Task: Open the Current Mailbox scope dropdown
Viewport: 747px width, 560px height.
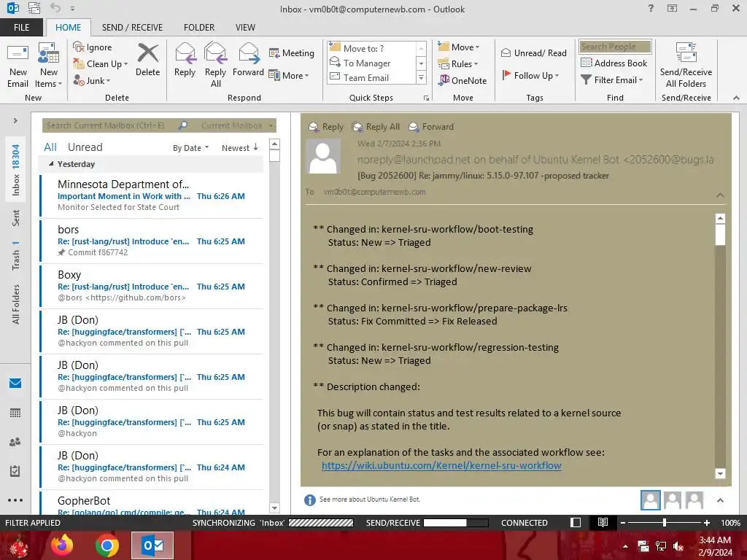Action: 237,125
